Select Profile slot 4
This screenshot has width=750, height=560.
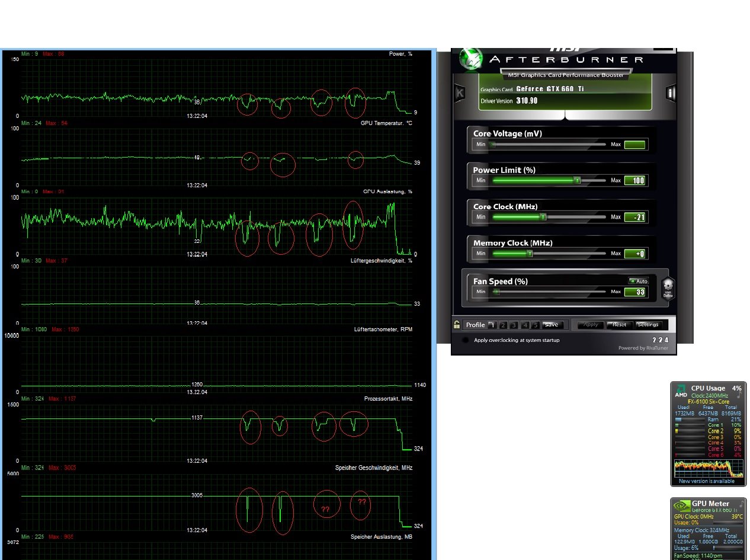[x=525, y=325]
